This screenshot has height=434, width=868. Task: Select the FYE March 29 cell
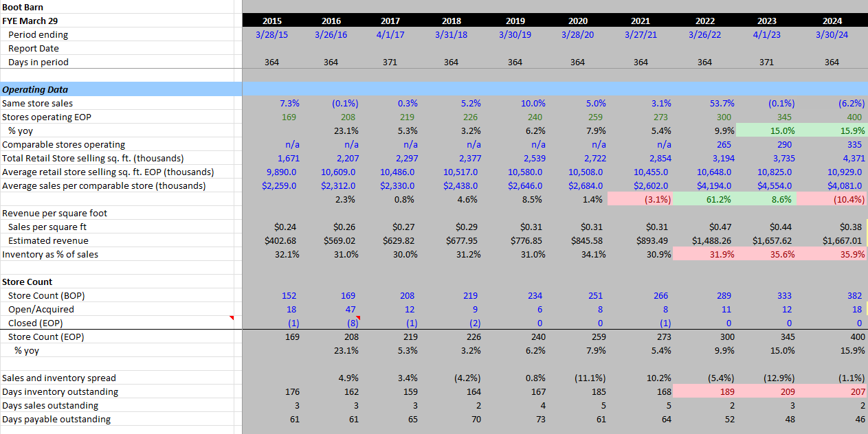(x=30, y=21)
